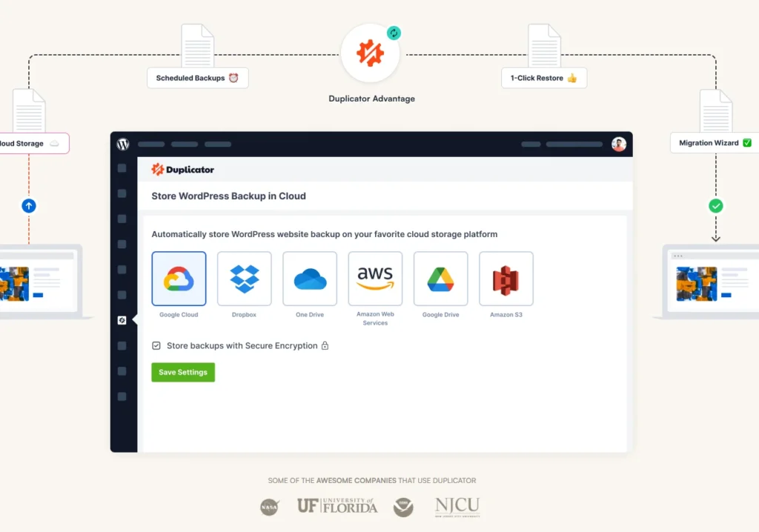Select the Amazon S3 storage tile
Viewport: 759px width, 532px height.
pyautogui.click(x=506, y=279)
